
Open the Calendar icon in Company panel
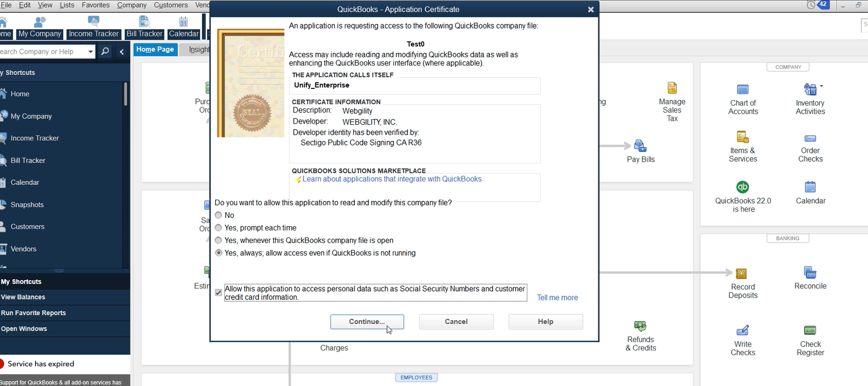[810, 187]
